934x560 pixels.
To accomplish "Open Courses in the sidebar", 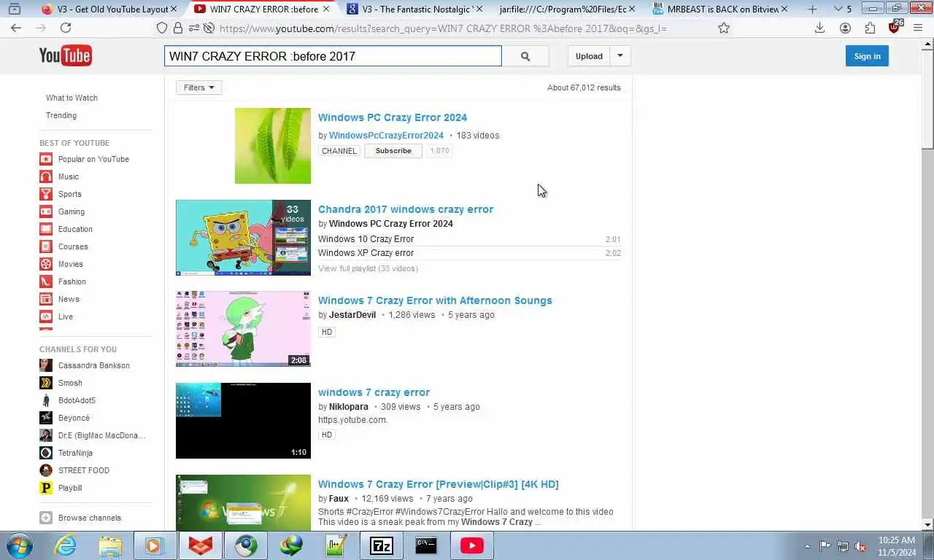I will (73, 246).
